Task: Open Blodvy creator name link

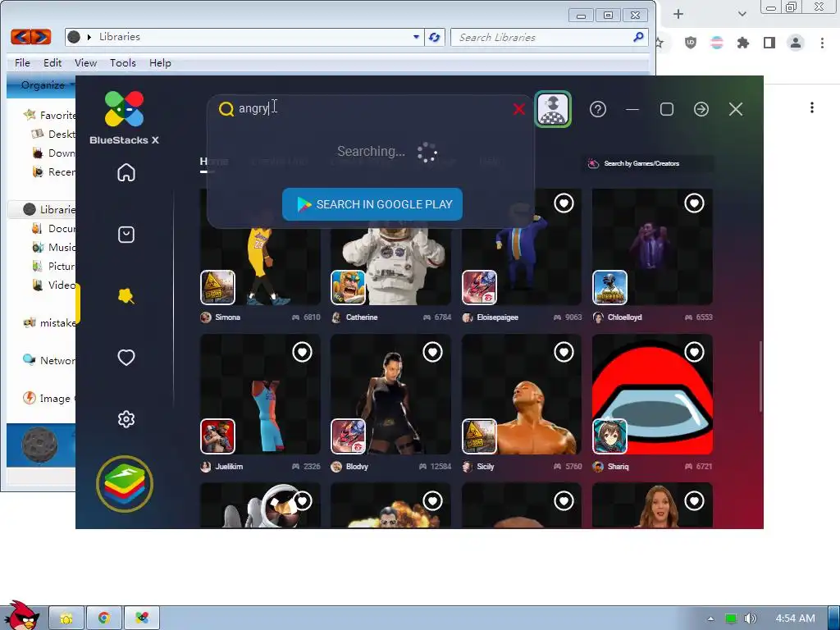Action: [357, 467]
